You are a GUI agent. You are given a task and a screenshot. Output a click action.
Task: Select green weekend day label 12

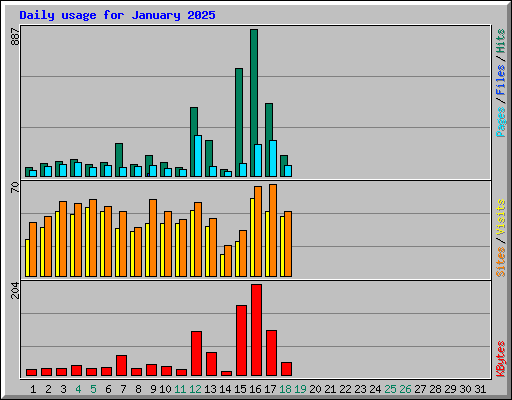tap(195, 389)
